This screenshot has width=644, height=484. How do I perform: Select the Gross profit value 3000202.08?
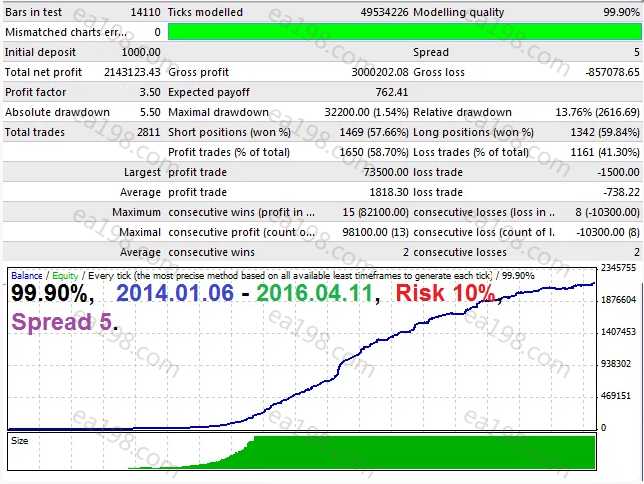click(380, 72)
